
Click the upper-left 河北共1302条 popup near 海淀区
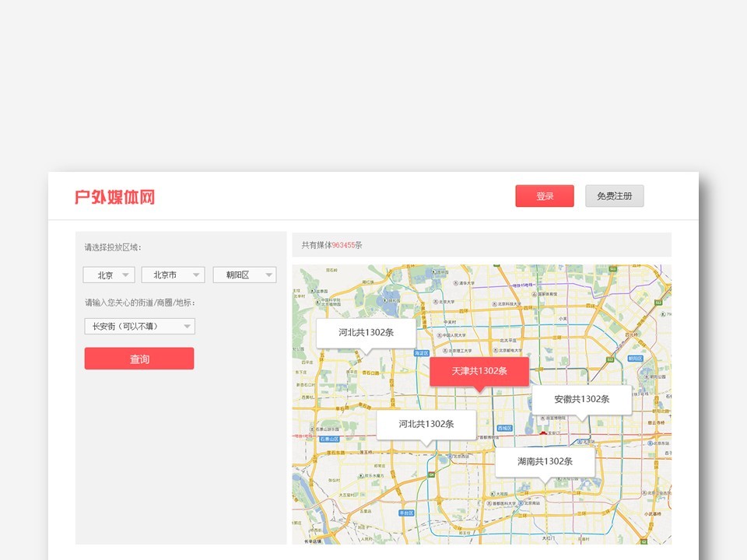pyautogui.click(x=366, y=332)
